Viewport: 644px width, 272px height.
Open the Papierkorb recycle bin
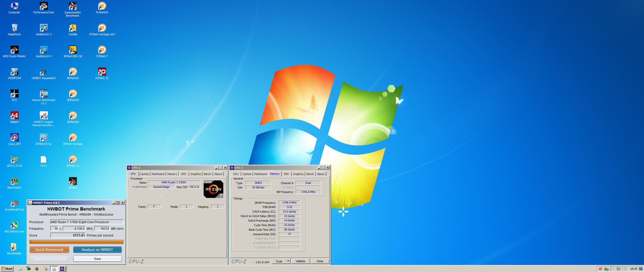point(14,30)
